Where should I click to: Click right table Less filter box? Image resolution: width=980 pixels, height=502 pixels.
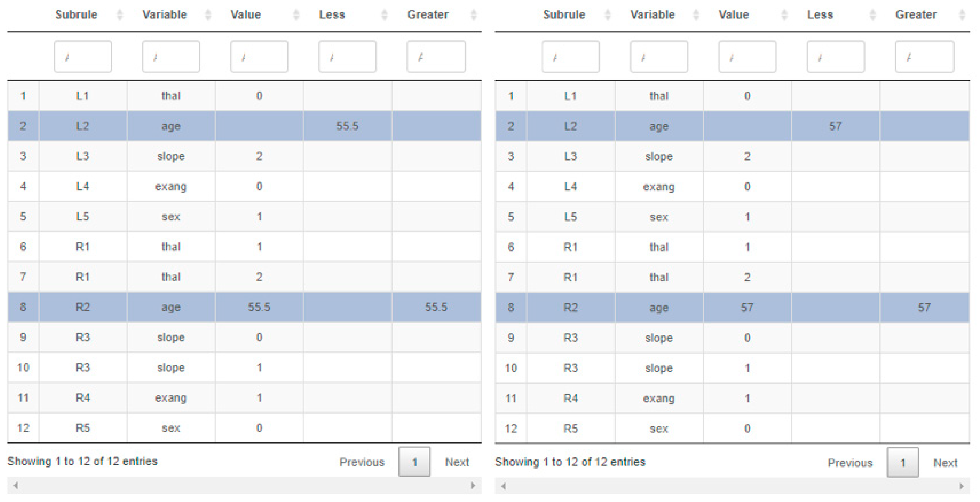tap(836, 57)
